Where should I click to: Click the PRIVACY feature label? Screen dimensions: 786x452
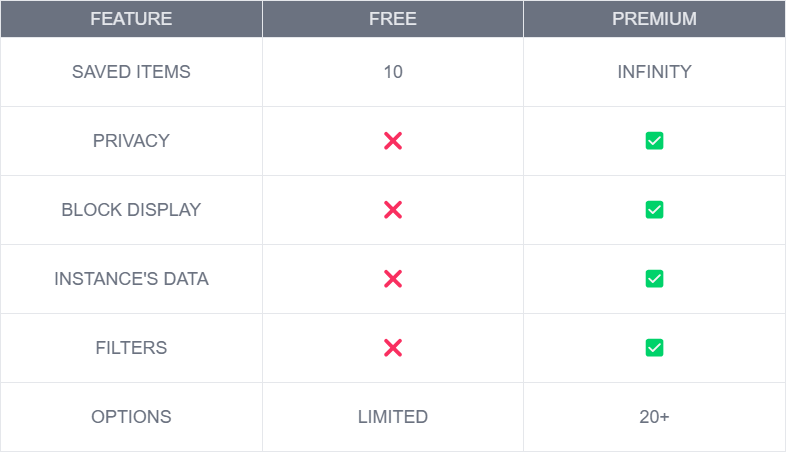coord(131,141)
